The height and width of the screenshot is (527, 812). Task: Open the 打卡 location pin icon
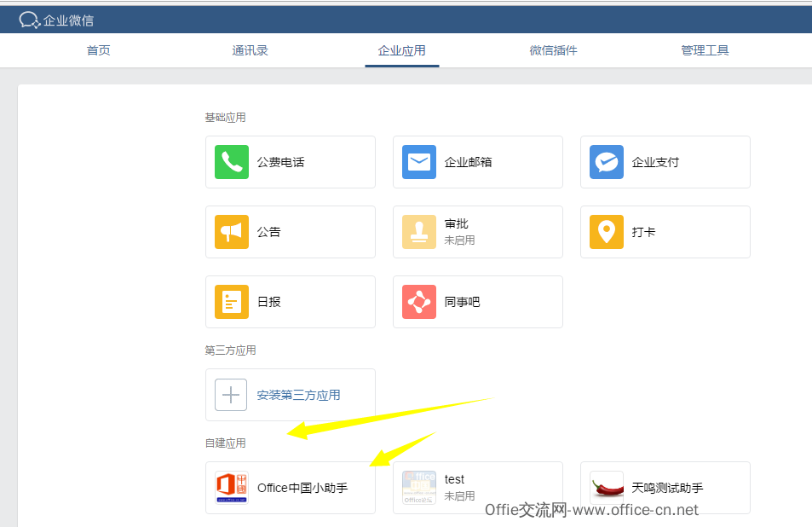607,232
